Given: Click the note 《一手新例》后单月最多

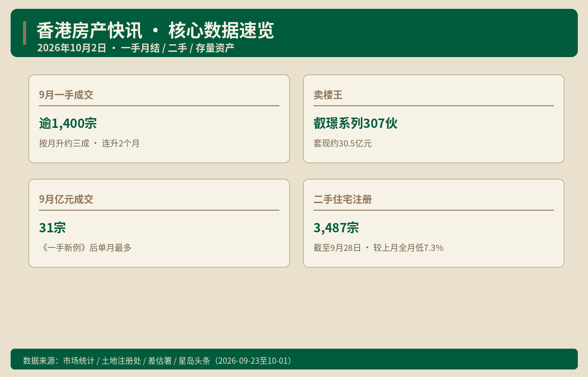Looking at the screenshot, I should point(85,248).
